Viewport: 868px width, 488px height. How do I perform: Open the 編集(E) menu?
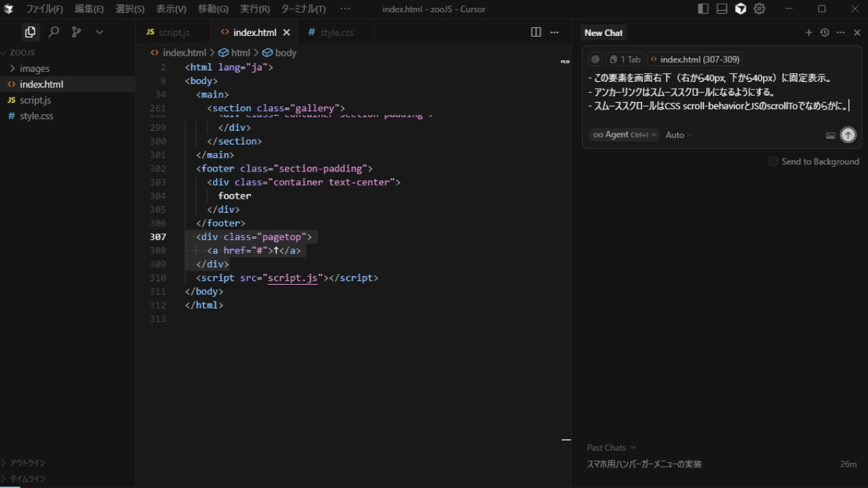pyautogui.click(x=89, y=9)
